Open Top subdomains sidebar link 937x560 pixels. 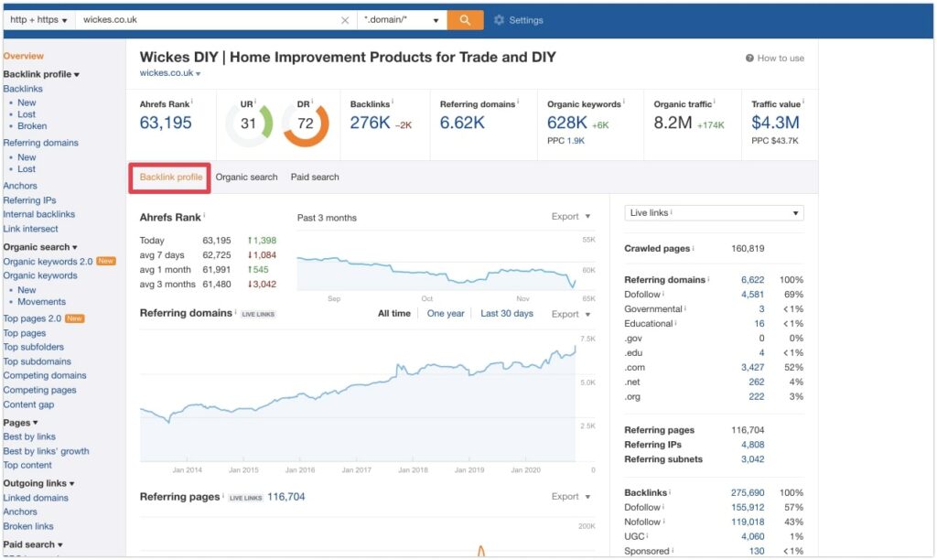(37, 361)
